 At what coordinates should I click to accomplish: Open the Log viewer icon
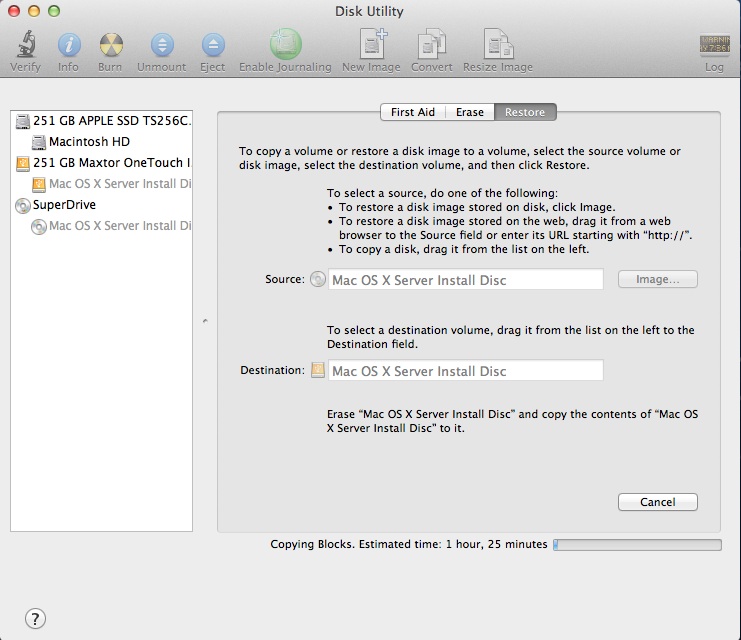(714, 45)
